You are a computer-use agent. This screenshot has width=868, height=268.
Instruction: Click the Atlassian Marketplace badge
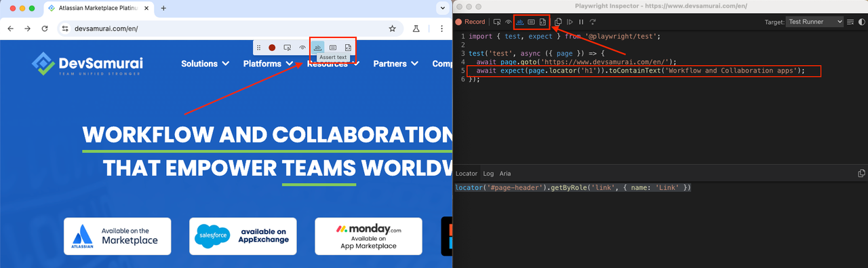click(117, 236)
